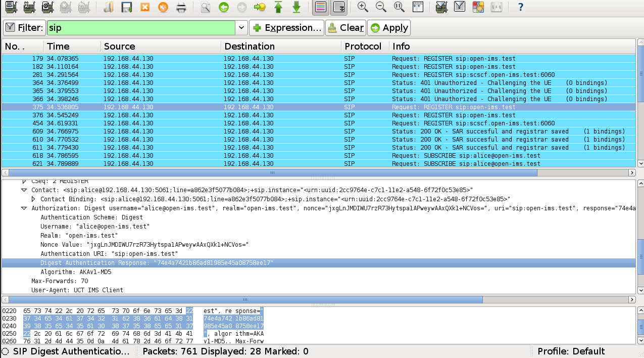Select packet 609 200 OK row

[x=319, y=131]
